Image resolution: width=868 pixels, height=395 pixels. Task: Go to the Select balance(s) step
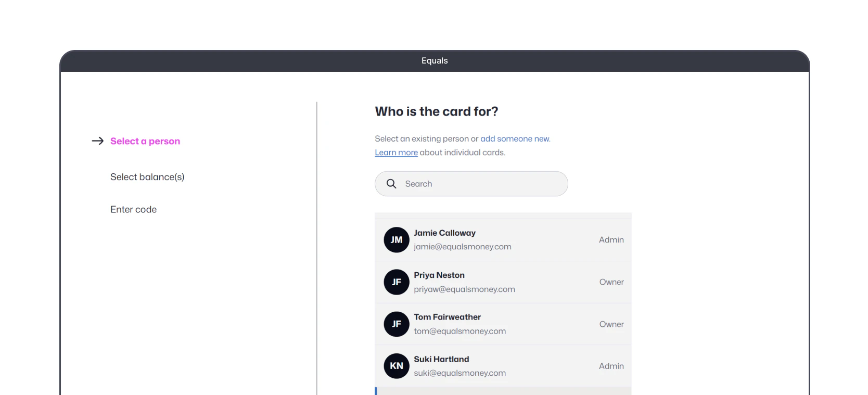pos(147,177)
